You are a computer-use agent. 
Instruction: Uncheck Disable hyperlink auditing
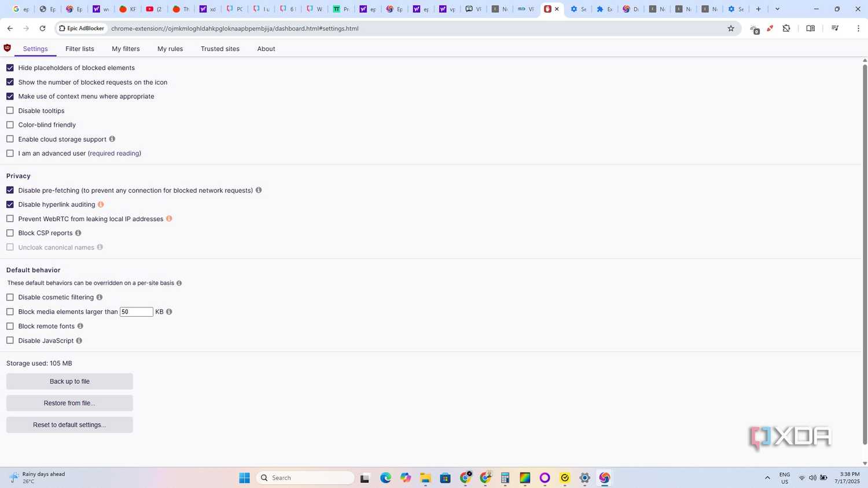(x=10, y=204)
